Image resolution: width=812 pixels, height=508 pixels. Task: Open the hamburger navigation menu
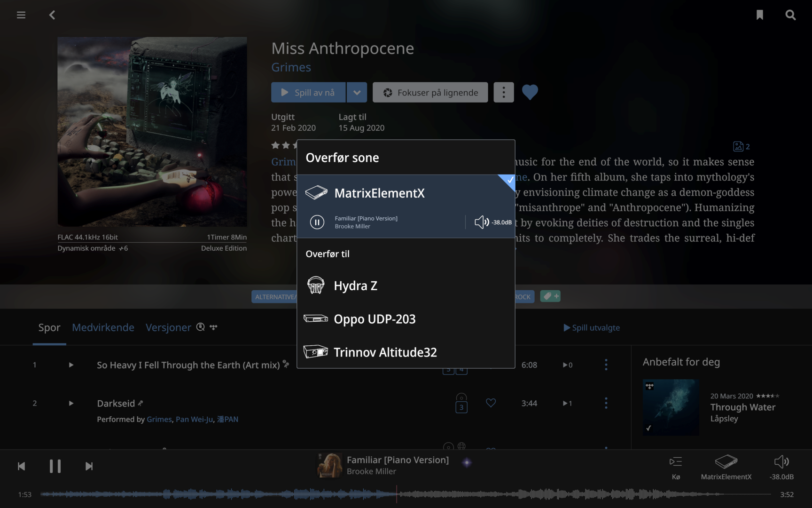pyautogui.click(x=21, y=15)
